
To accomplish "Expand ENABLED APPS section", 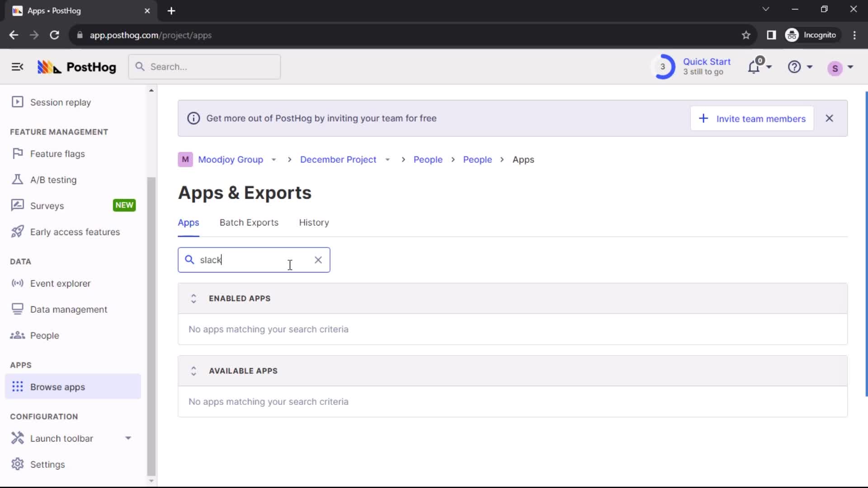I will pyautogui.click(x=194, y=298).
